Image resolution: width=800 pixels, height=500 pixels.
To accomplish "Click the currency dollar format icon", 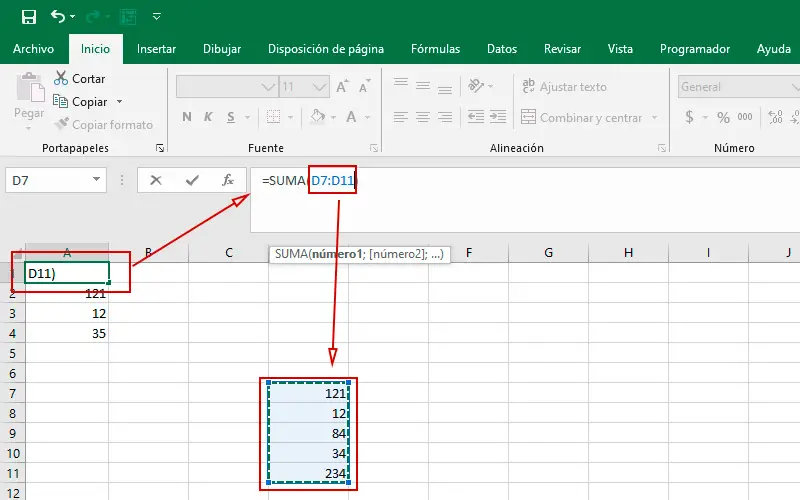I will coord(689,117).
